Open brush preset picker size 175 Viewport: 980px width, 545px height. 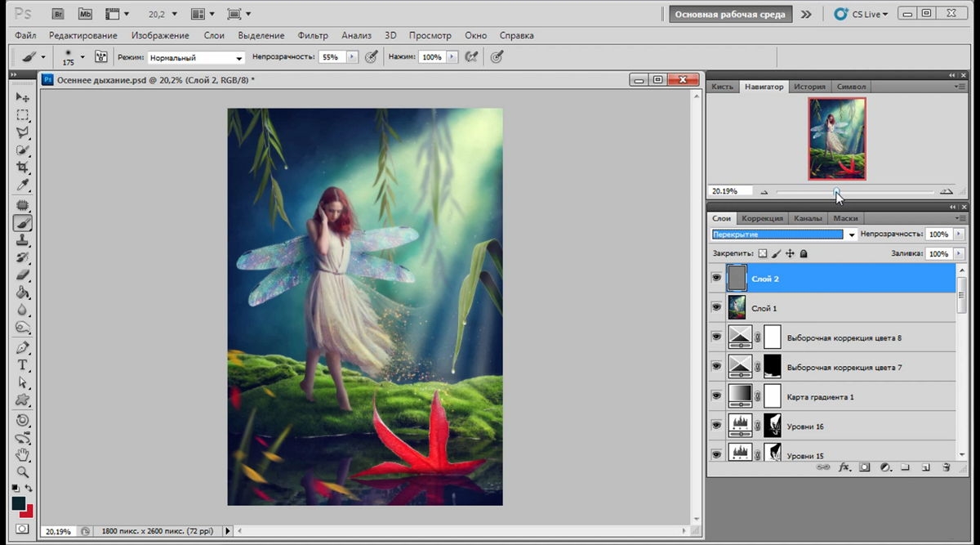(73, 57)
